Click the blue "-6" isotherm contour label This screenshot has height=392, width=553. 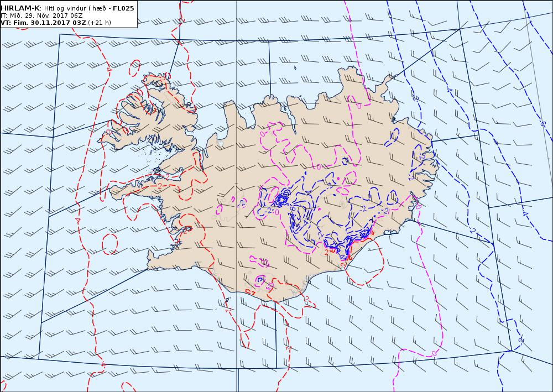point(542,124)
